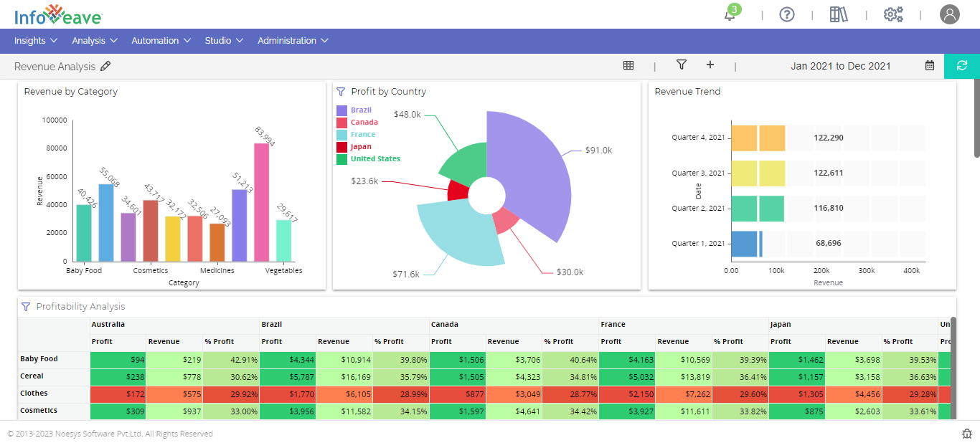Image resolution: width=980 pixels, height=448 pixels.
Task: Open the dashboard filter funnel icon
Action: point(682,65)
